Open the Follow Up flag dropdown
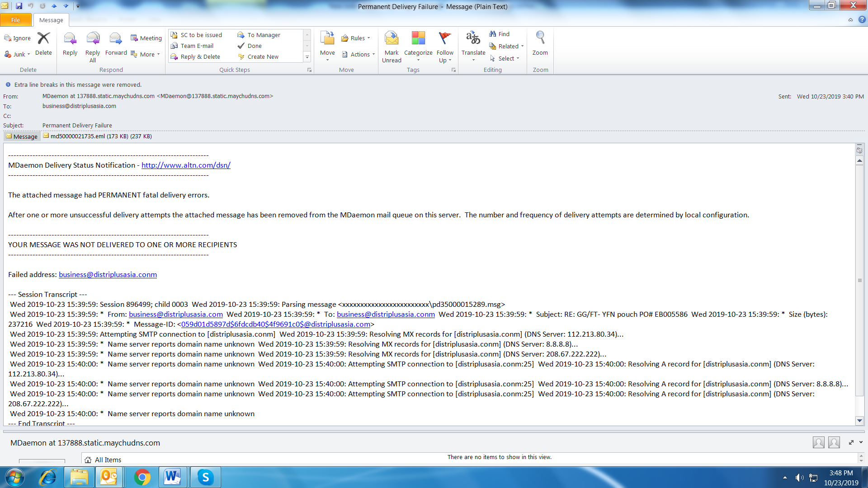868x488 pixels. pyautogui.click(x=445, y=47)
